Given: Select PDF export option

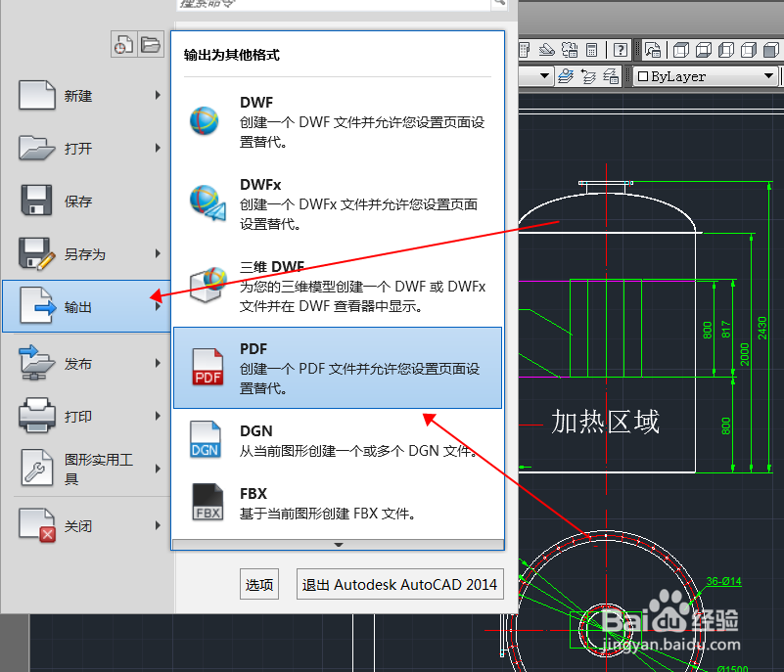Looking at the screenshot, I should (x=338, y=368).
